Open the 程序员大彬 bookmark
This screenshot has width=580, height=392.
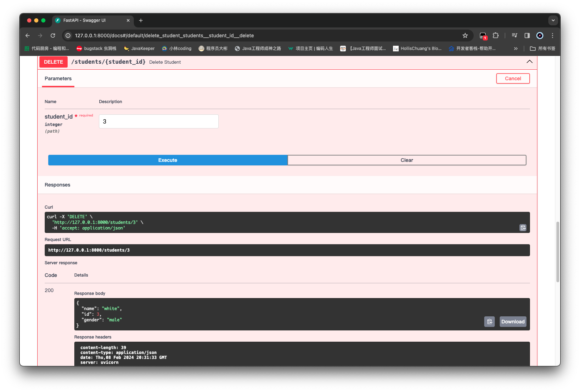coord(213,49)
